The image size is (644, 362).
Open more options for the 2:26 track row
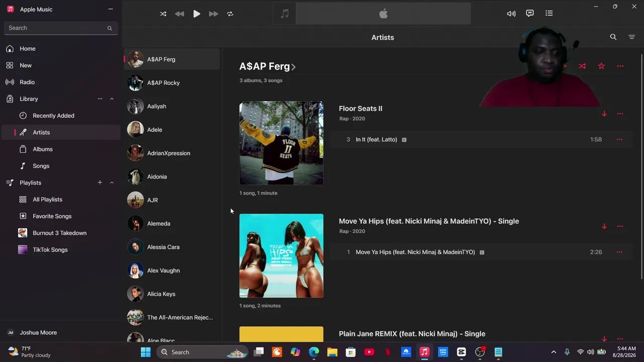[619, 252]
